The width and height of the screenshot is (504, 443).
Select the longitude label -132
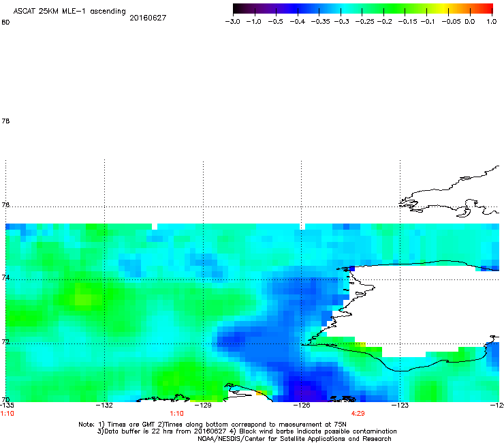(x=104, y=406)
